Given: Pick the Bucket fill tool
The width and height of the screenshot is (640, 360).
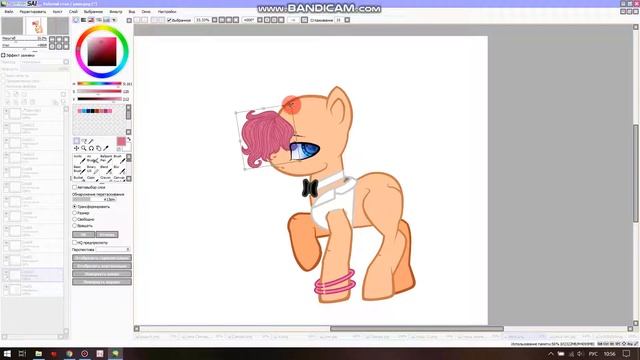Looking at the screenshot, I should pos(79,178).
